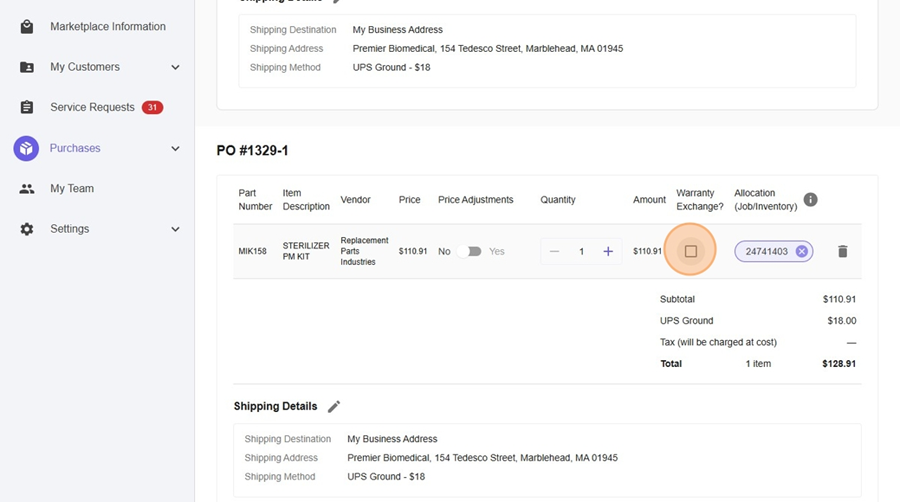The width and height of the screenshot is (900, 502).
Task: Delete the STERILIZER PM KIT line with trash icon
Action: (842, 252)
